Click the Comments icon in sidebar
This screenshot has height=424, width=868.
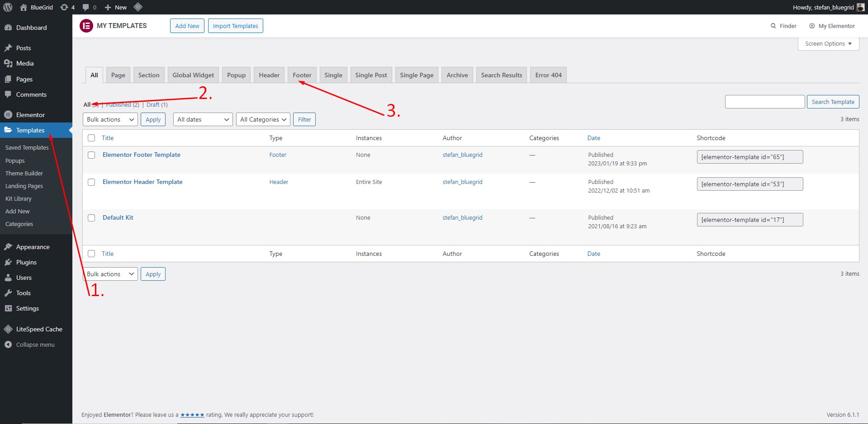coord(8,94)
